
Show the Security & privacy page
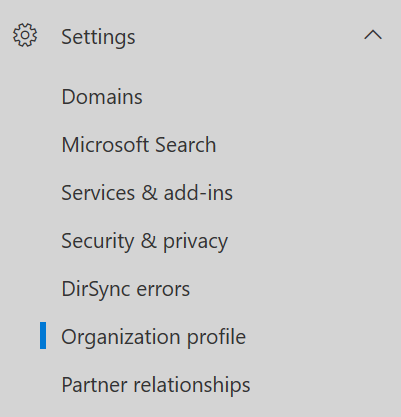click(x=145, y=242)
